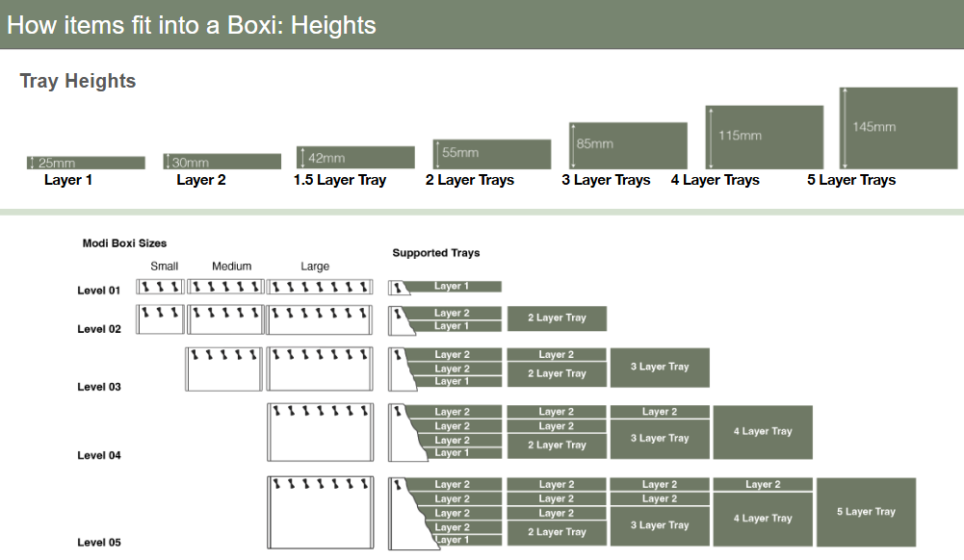964x560 pixels.
Task: Select the 145mm tray height block
Action: (x=899, y=128)
